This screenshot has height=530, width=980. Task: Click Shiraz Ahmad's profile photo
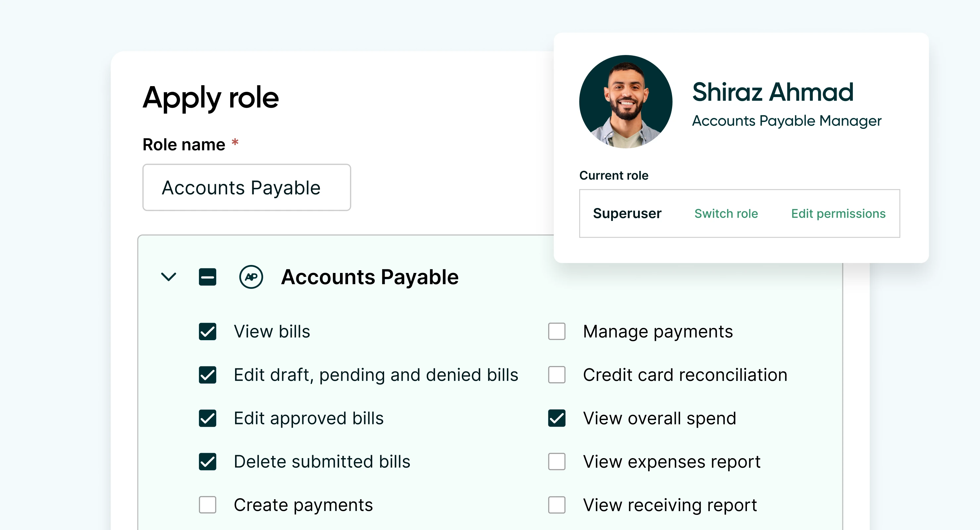[626, 102]
